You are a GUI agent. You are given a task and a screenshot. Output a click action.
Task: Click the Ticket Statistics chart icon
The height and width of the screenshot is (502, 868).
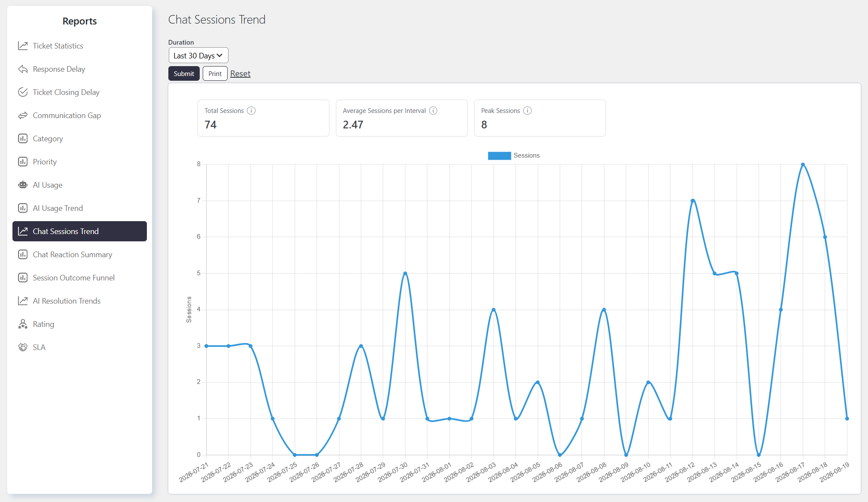coord(23,46)
